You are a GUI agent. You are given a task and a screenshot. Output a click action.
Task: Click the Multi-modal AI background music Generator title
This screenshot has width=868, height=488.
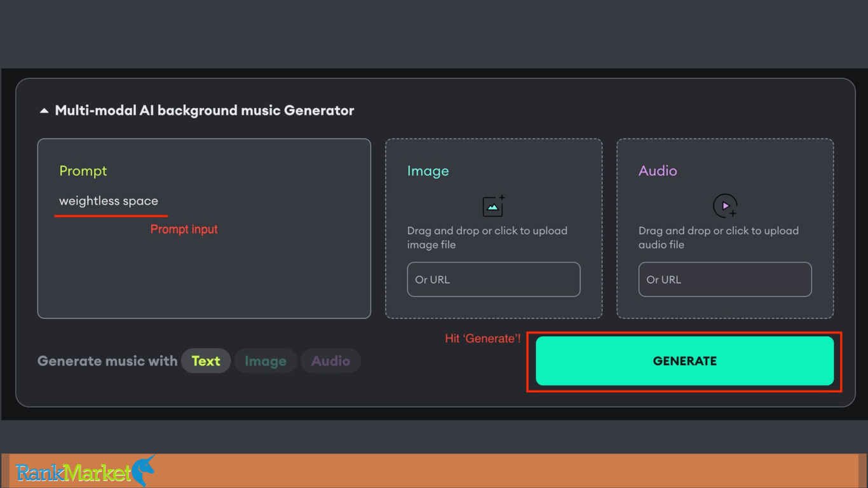pyautogui.click(x=205, y=111)
